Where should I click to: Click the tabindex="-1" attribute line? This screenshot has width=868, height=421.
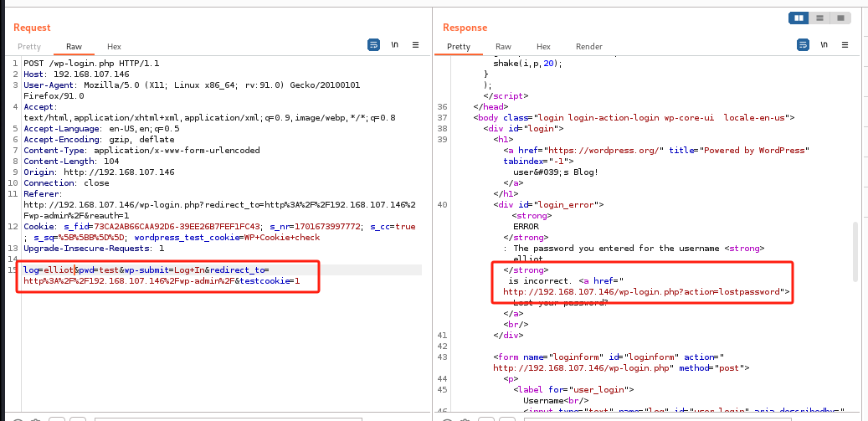[538, 161]
